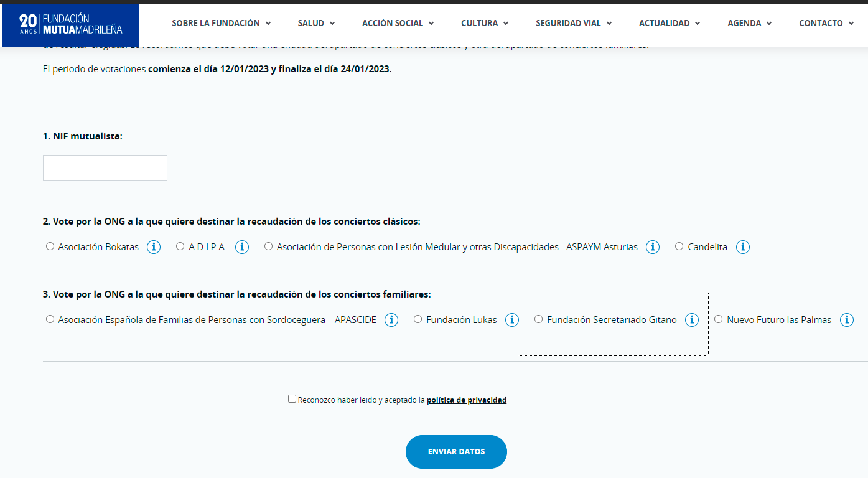The width and height of the screenshot is (868, 478).
Task: Vote for Nuevo Futuro las Palmas
Action: (x=719, y=319)
